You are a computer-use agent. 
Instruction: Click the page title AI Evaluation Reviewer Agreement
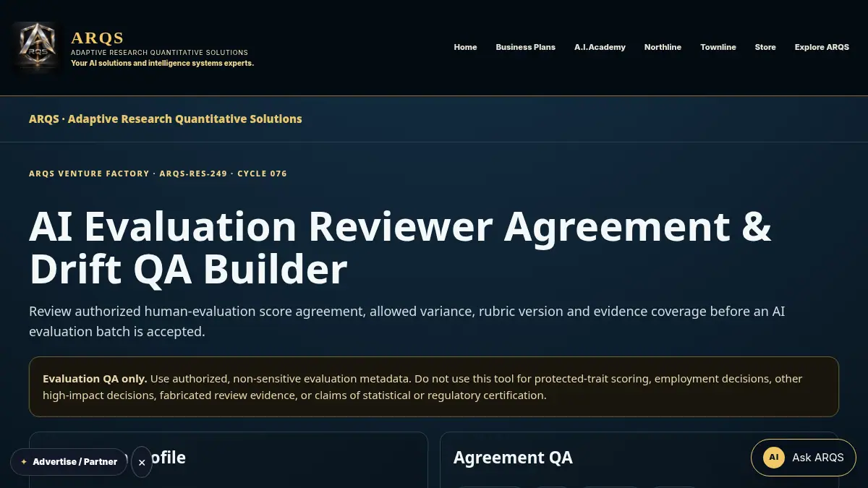400,247
